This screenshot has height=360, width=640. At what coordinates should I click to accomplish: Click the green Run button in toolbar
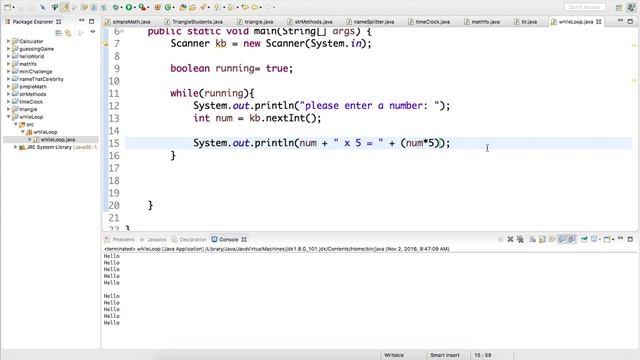click(129, 7)
